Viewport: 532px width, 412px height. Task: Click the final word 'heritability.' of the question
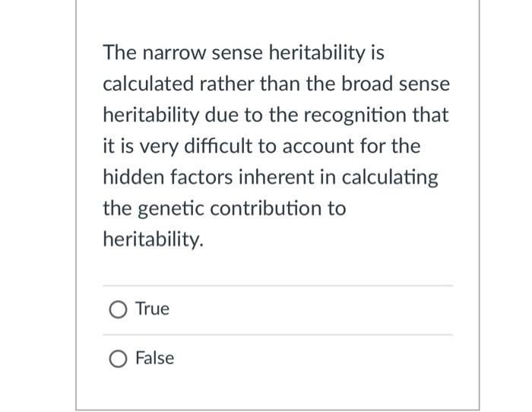[154, 239]
